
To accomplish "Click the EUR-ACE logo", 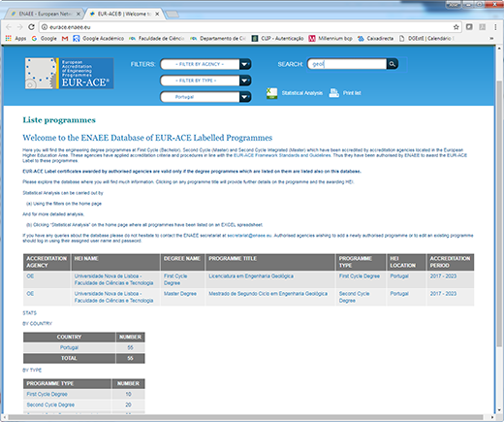I will (69, 74).
